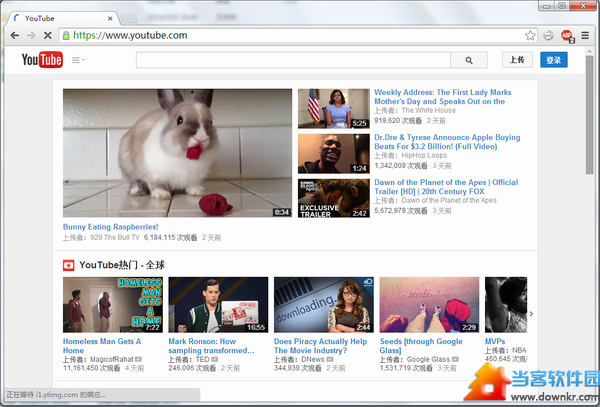Open the First Lady Weekly Address thumbnail

tap(334, 109)
